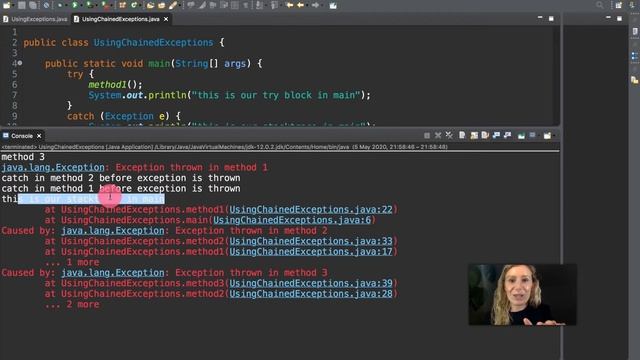This screenshot has height=360, width=640.
Task: Toggle Pin Console icon
Action: 521,136
